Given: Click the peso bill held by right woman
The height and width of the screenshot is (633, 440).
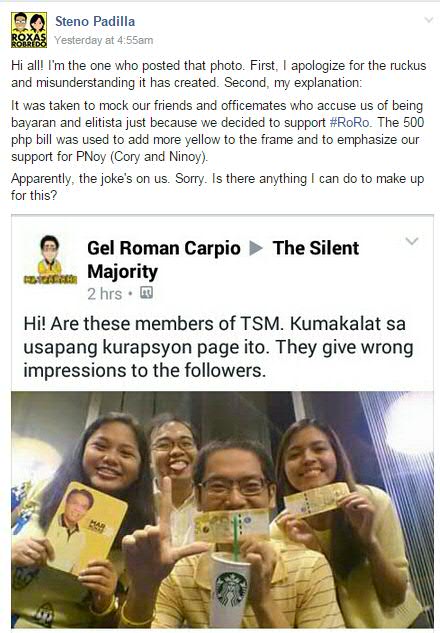Looking at the screenshot, I should coord(316,500).
